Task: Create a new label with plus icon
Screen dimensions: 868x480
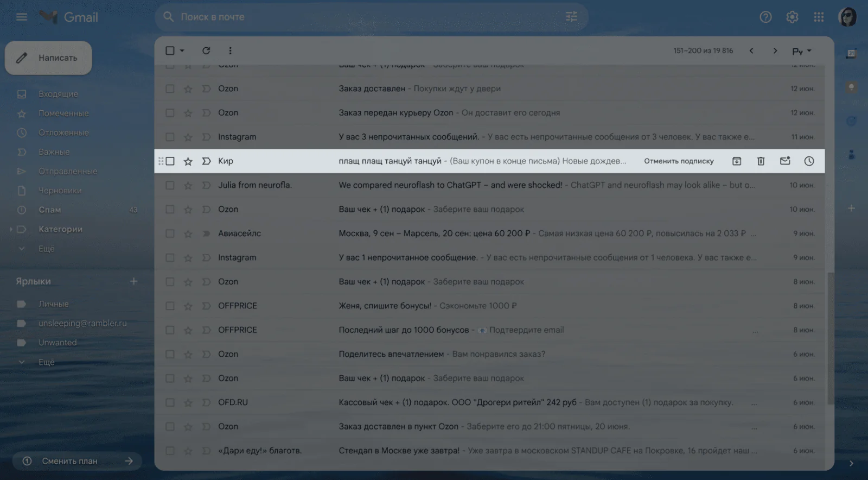Action: coord(133,281)
